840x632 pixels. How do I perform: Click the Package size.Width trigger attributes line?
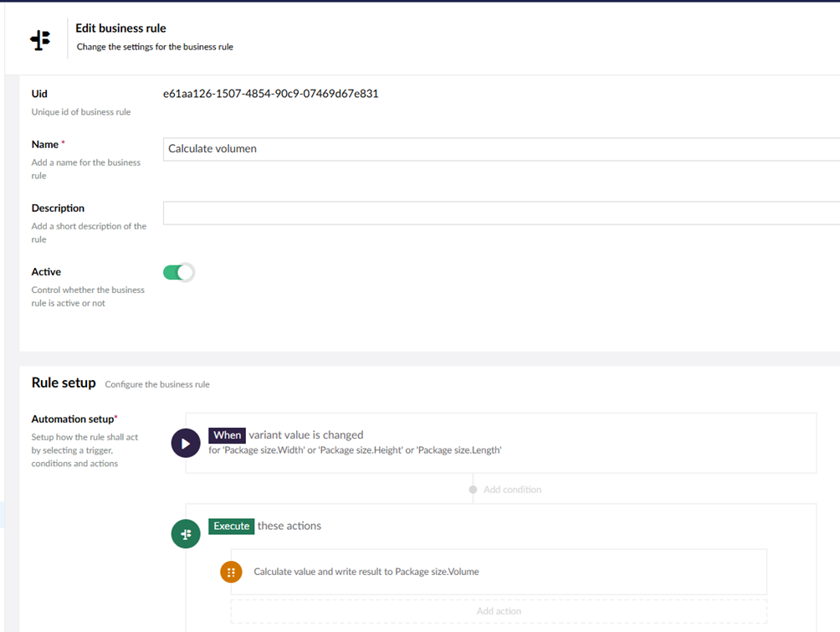(355, 450)
